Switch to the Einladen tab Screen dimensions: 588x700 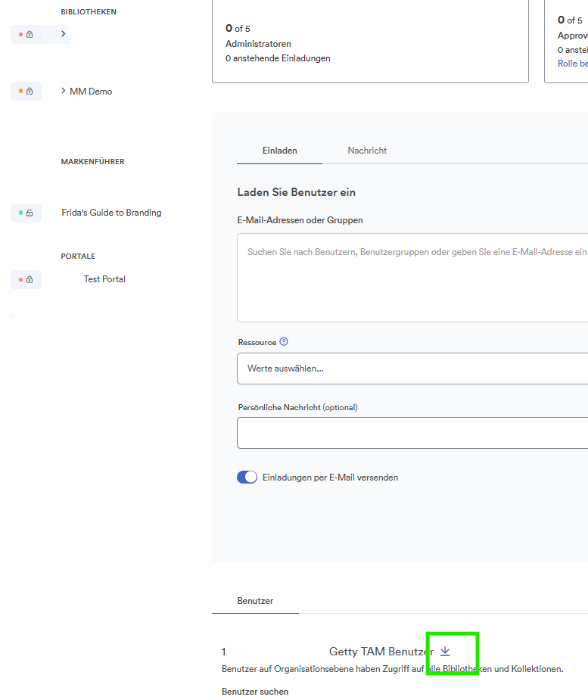(279, 151)
